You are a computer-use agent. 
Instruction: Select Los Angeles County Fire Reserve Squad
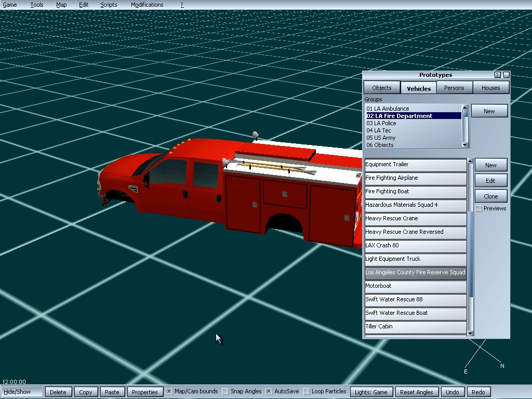click(416, 273)
